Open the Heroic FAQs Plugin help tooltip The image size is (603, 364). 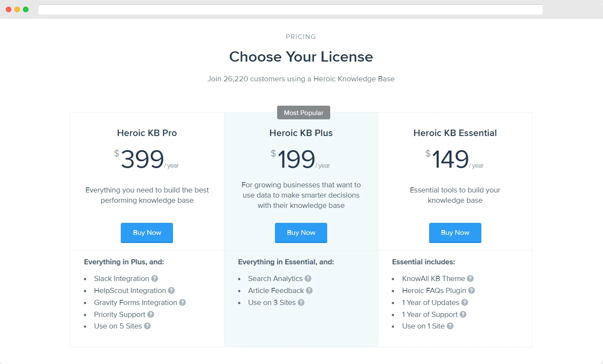(472, 290)
